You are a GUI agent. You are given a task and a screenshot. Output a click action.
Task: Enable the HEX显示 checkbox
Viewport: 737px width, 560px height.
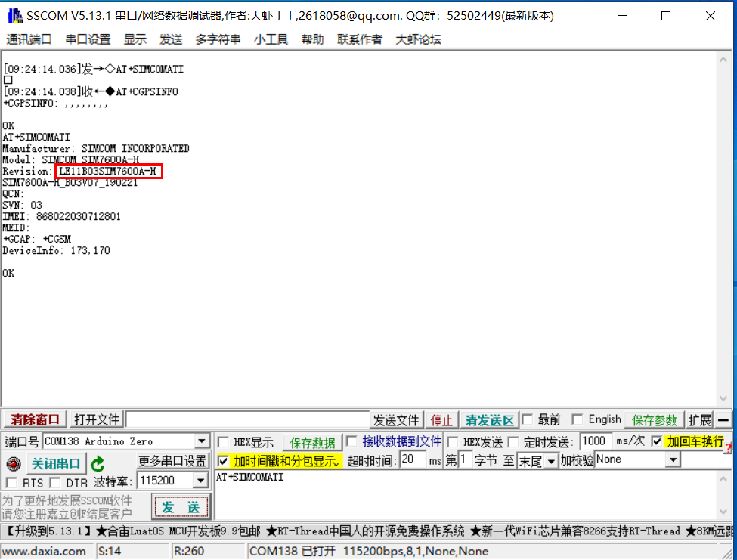(224, 442)
